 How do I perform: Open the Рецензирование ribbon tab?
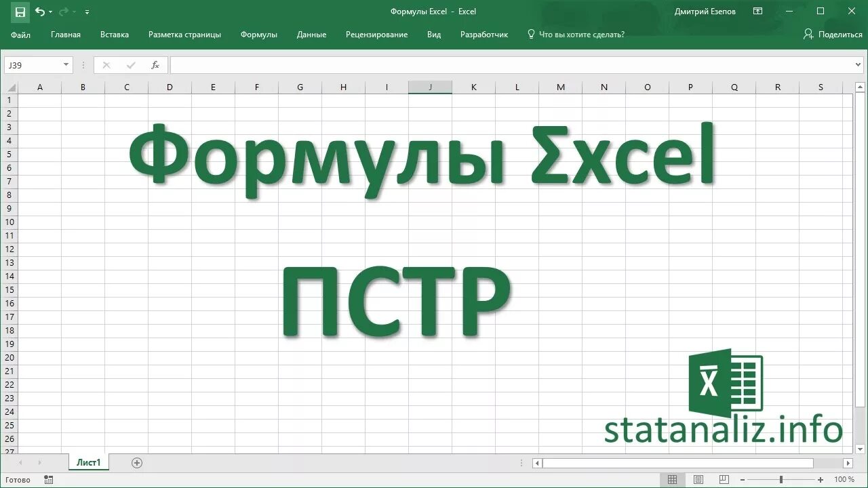[376, 35]
